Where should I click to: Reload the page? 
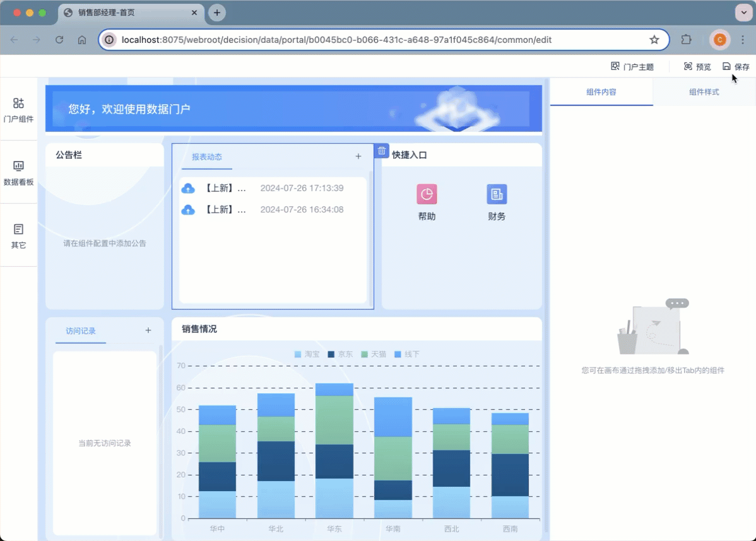(59, 40)
